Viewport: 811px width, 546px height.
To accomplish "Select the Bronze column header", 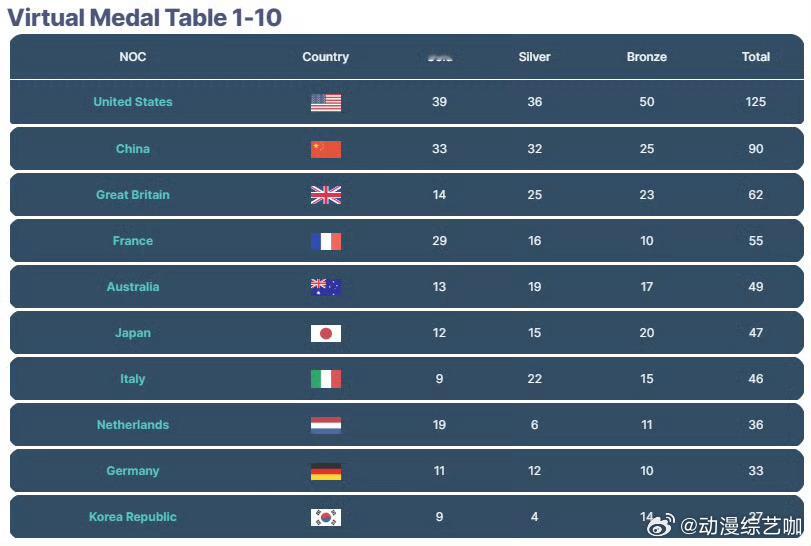I will click(647, 57).
